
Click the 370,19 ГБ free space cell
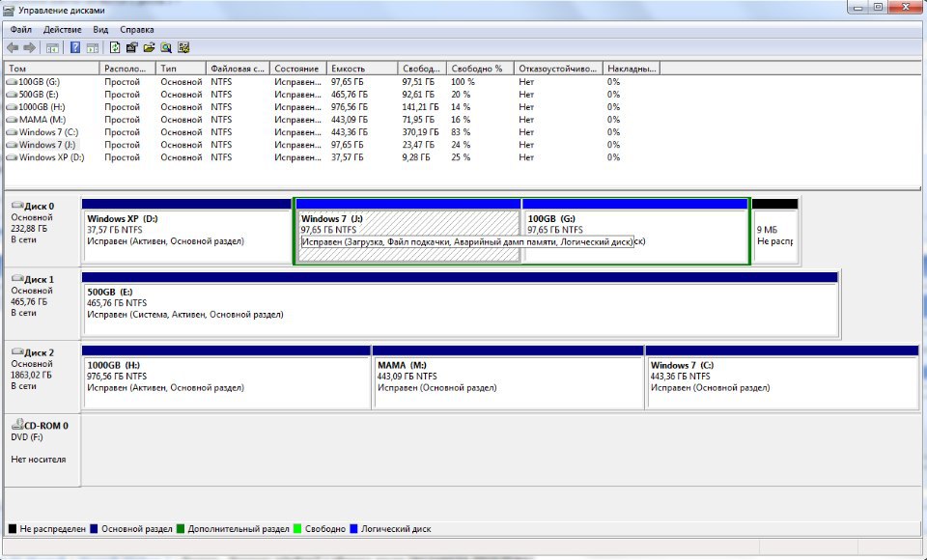(420, 132)
